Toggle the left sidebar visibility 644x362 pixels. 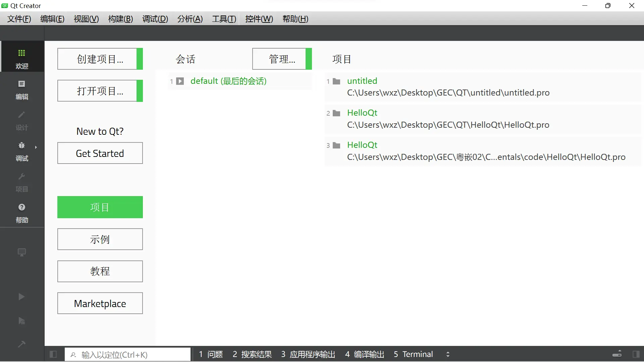click(53, 354)
